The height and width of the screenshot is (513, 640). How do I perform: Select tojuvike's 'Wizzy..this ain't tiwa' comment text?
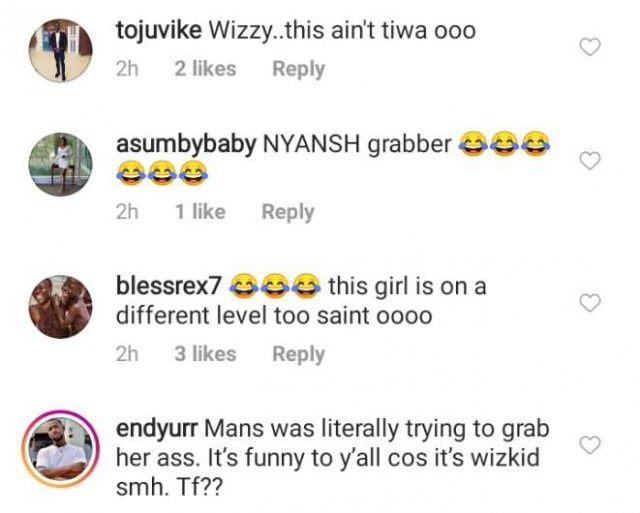point(342,31)
